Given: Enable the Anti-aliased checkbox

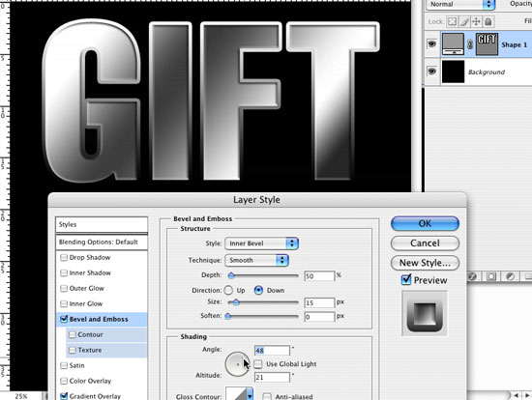Looking at the screenshot, I should point(267,396).
